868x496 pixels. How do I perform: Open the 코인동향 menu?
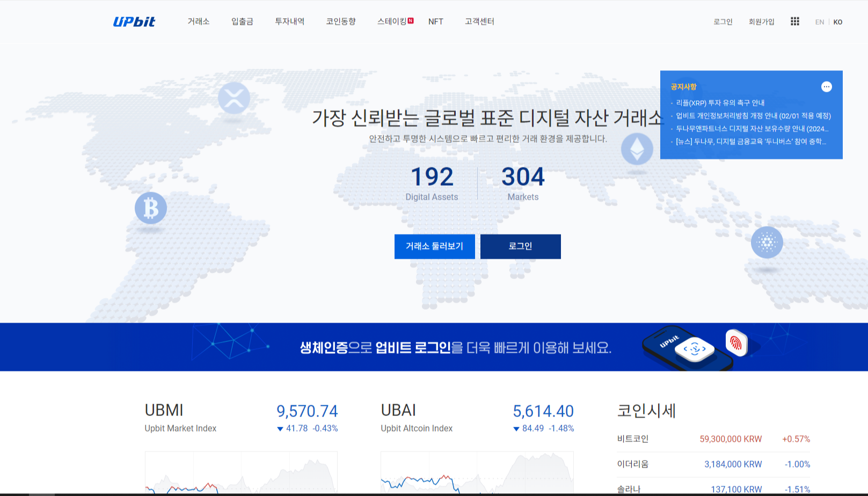(x=341, y=21)
